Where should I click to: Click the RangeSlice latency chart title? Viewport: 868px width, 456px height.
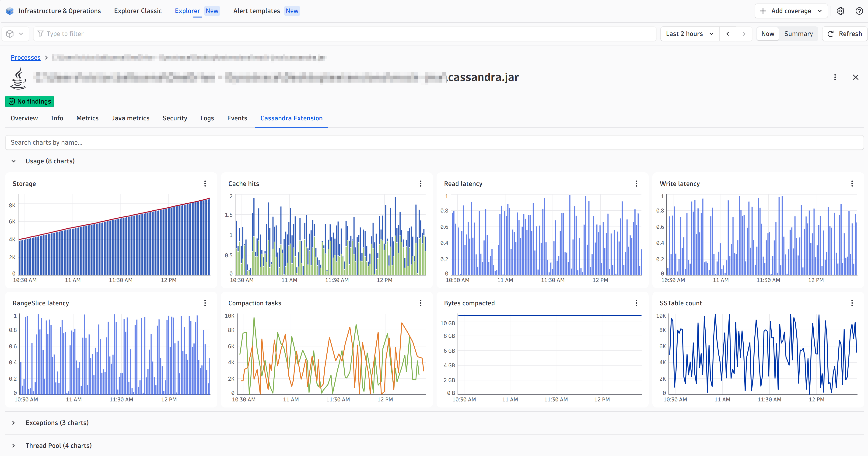click(41, 303)
